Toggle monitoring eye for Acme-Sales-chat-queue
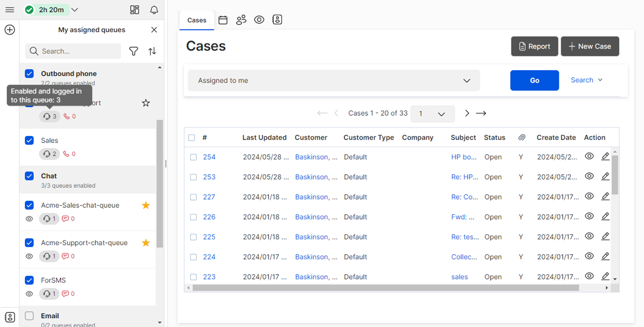644x327 pixels. pyautogui.click(x=29, y=219)
